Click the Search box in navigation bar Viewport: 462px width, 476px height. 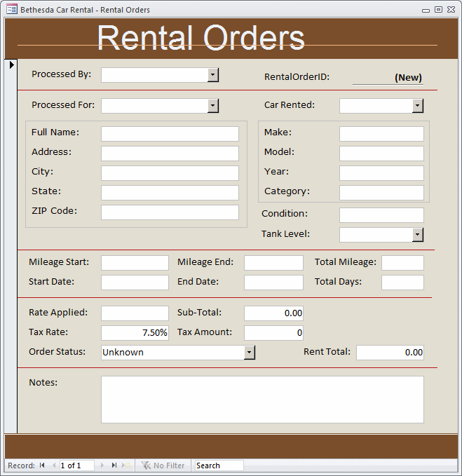[219, 465]
